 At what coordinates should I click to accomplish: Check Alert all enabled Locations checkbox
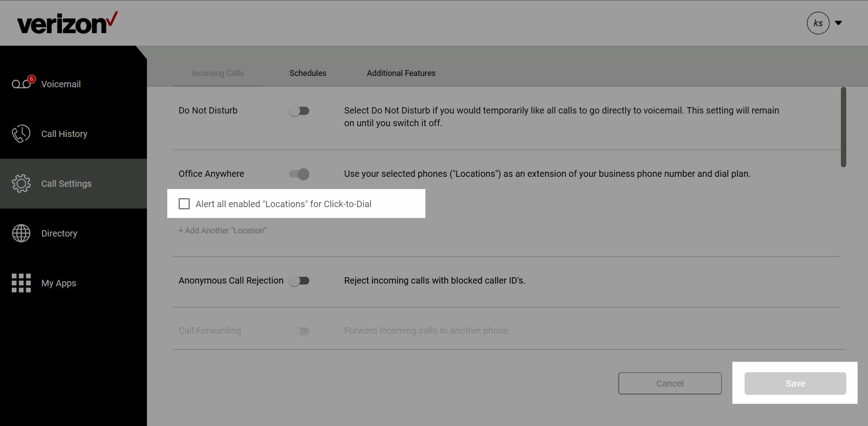click(x=184, y=204)
